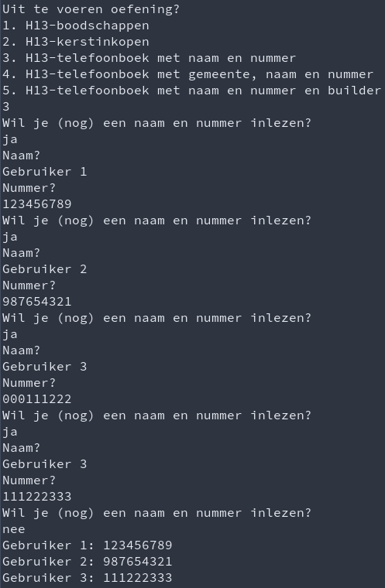Screen dimensions: 385x588
Task: Click the typed number 000111222
Action: [37, 399]
